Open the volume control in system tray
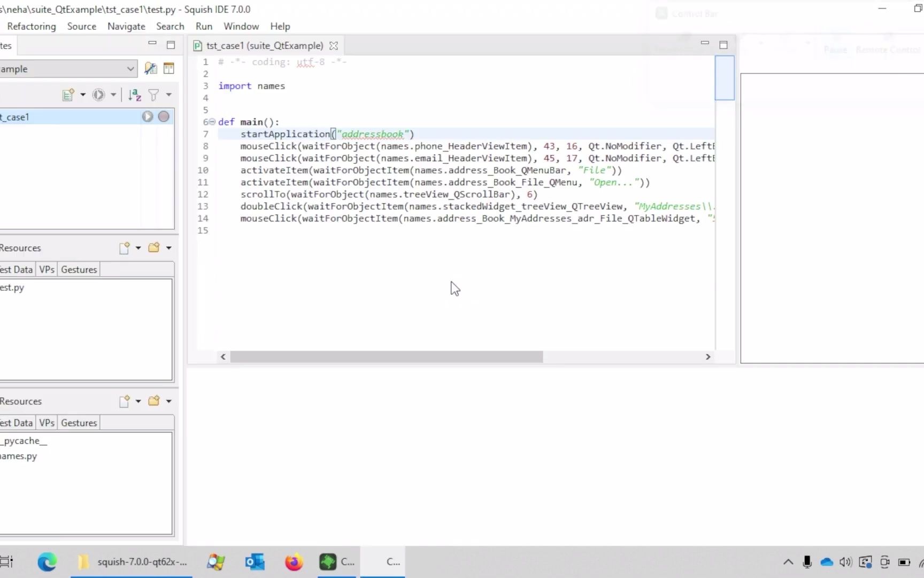Image resolution: width=924 pixels, height=578 pixels. click(845, 562)
